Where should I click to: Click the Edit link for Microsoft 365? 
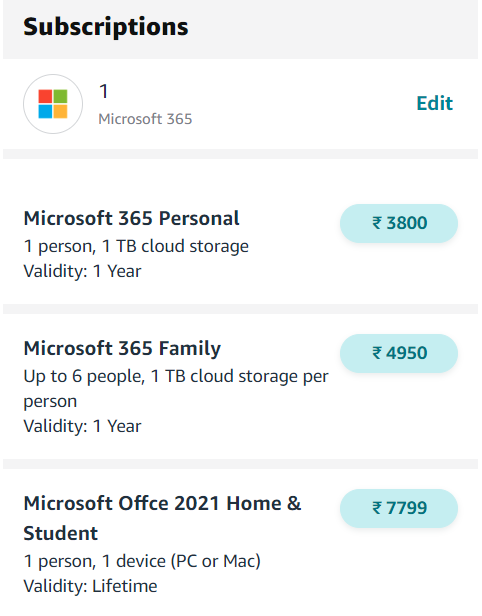click(x=434, y=103)
